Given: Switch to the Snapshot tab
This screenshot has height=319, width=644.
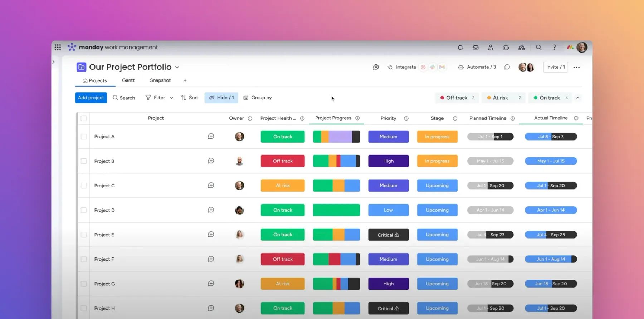Looking at the screenshot, I should point(160,80).
